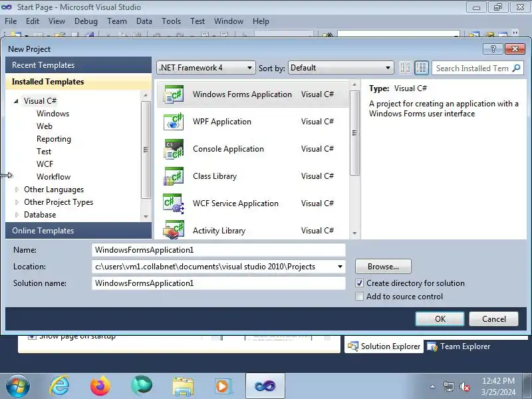The height and width of the screenshot is (399, 532).
Task: Open the Edit menu
Action: click(x=33, y=21)
